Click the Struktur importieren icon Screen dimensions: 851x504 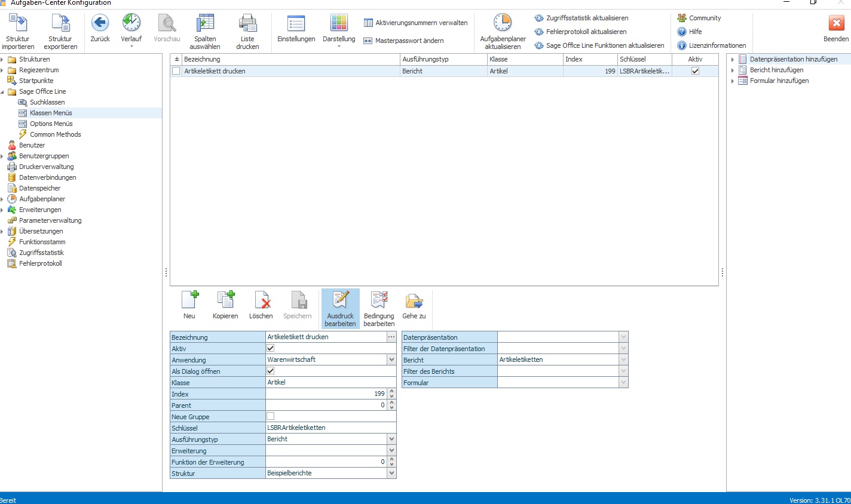click(x=18, y=23)
